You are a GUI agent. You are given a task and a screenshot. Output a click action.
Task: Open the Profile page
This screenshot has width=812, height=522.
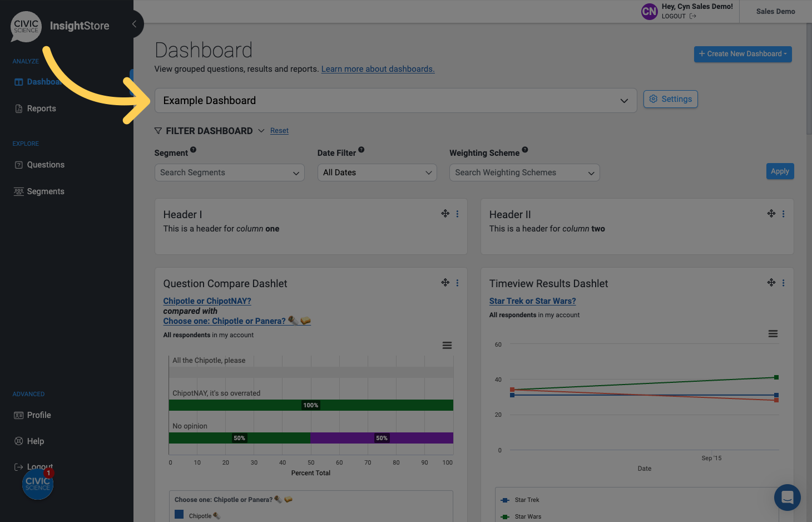39,415
